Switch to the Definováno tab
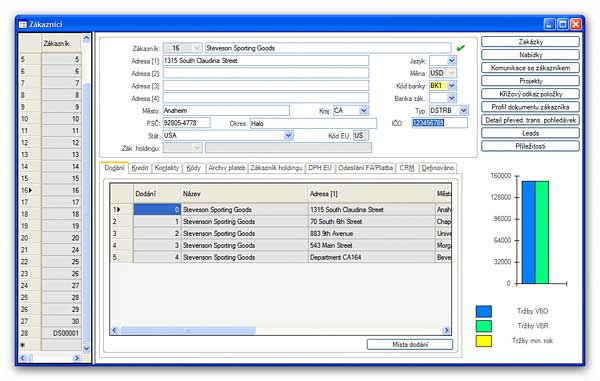The height and width of the screenshot is (381, 600). pos(437,168)
